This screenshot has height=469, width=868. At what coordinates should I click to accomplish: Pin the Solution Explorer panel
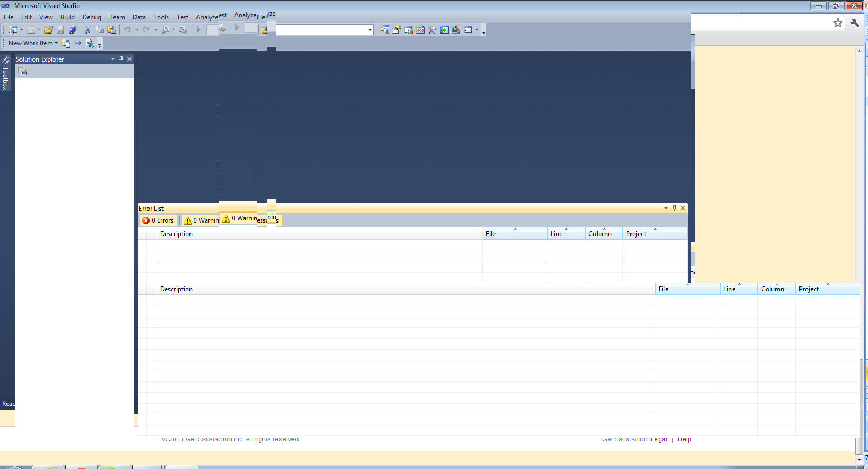tap(121, 59)
